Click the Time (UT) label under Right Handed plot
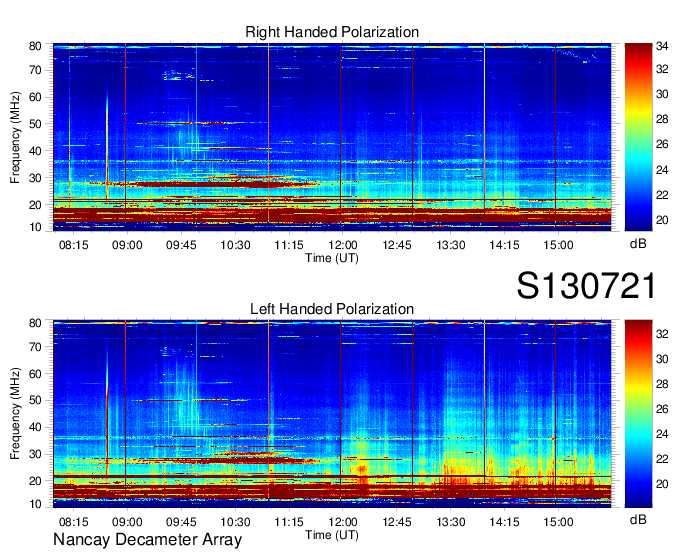The image size is (680, 552). 332,258
